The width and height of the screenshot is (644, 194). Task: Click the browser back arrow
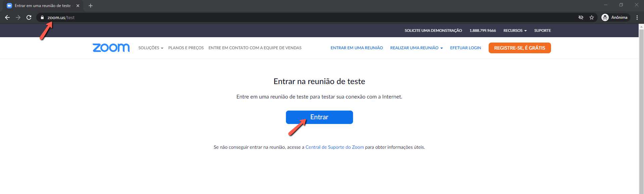[7, 17]
